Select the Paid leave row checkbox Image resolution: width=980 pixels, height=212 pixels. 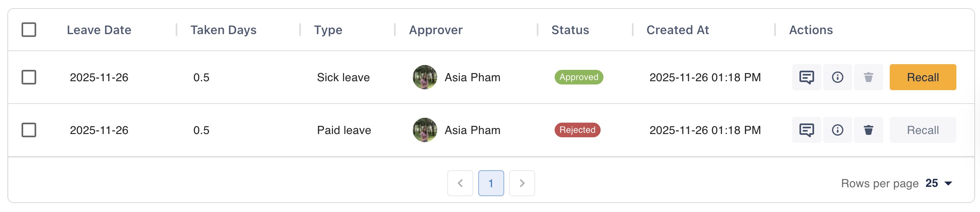[29, 130]
